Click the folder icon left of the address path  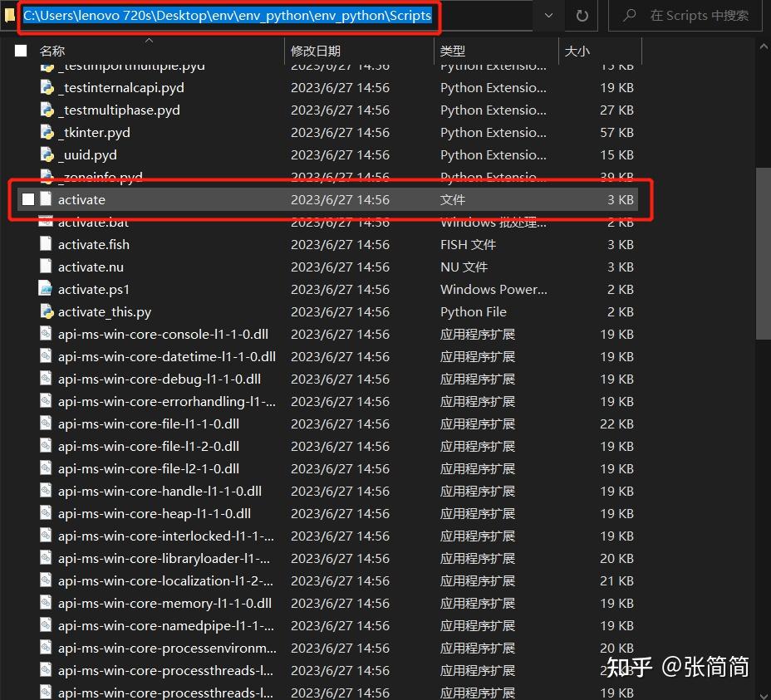click(9, 15)
